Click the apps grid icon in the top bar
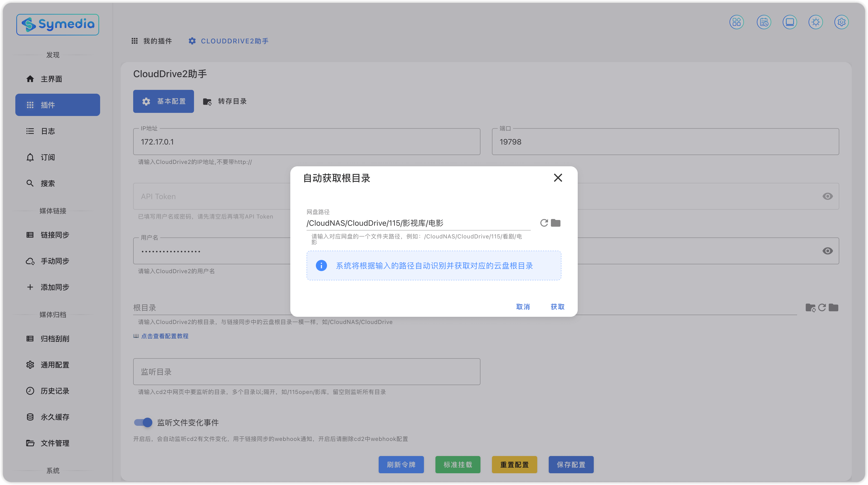The image size is (868, 485). pos(737,22)
